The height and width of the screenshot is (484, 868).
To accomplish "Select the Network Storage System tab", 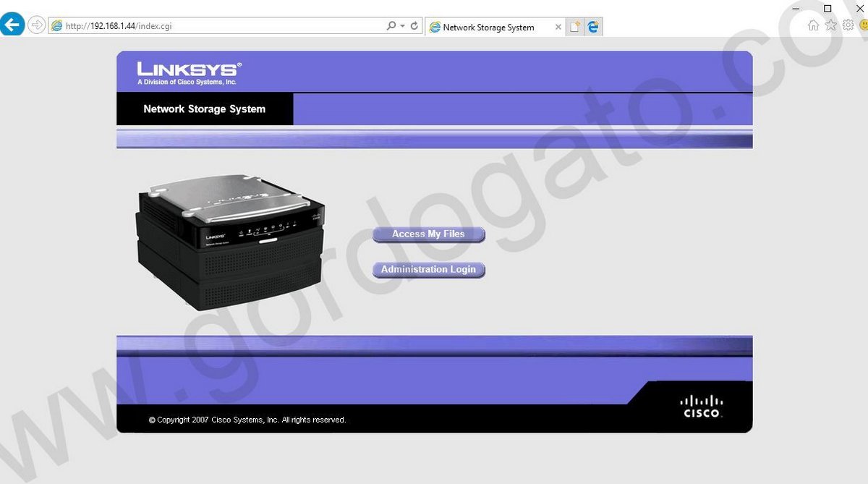I will [490, 27].
